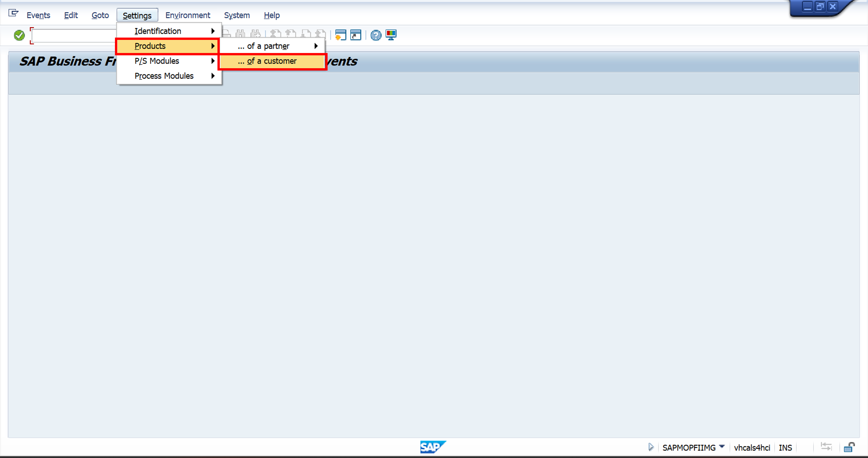Click the Generate shortcut icon
The image size is (868, 458).
coord(355,35)
